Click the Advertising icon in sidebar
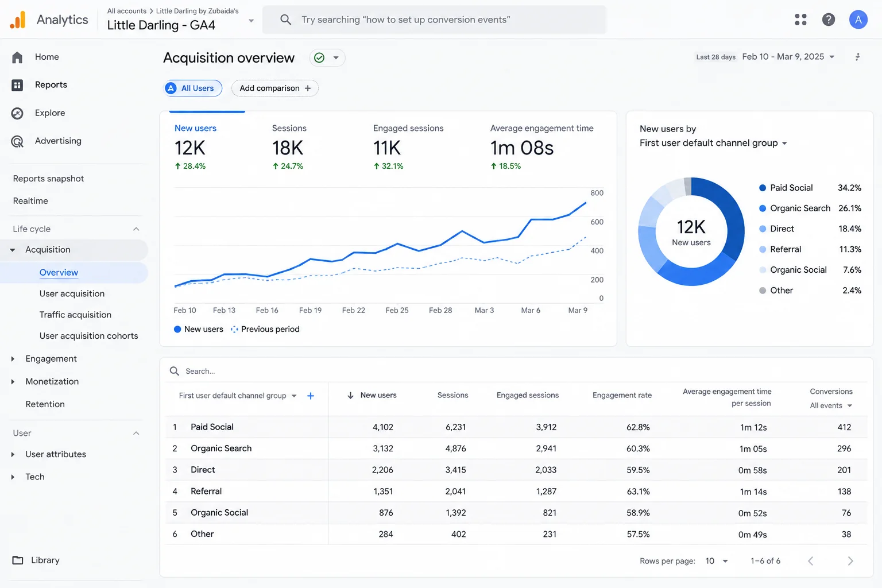 [17, 141]
